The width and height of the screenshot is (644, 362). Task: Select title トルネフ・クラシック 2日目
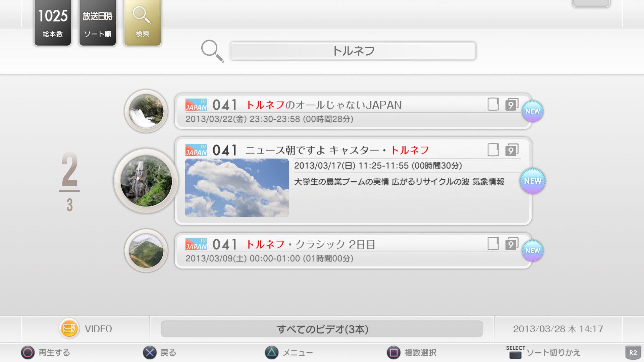tap(310, 244)
